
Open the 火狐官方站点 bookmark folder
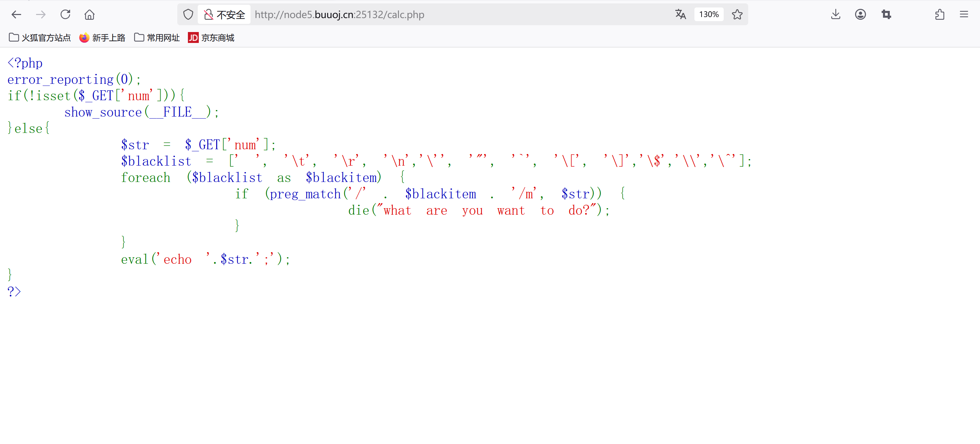coord(39,38)
